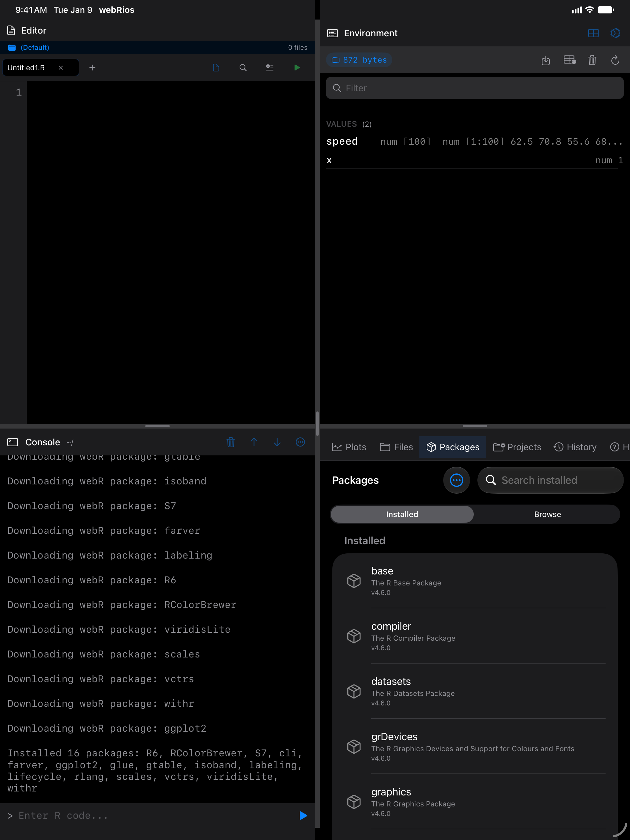630x840 pixels.
Task: Click the console up arrow icon
Action: (x=254, y=442)
